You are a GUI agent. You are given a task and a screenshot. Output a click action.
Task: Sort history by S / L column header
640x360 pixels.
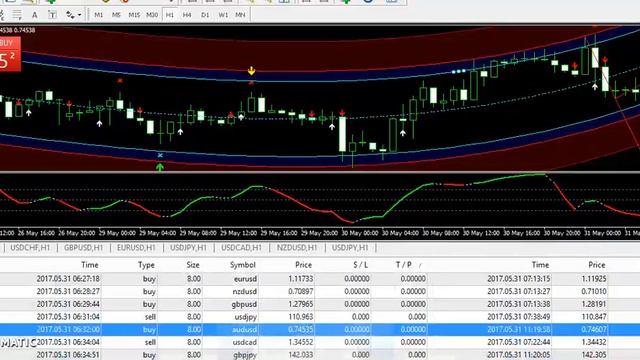360,265
